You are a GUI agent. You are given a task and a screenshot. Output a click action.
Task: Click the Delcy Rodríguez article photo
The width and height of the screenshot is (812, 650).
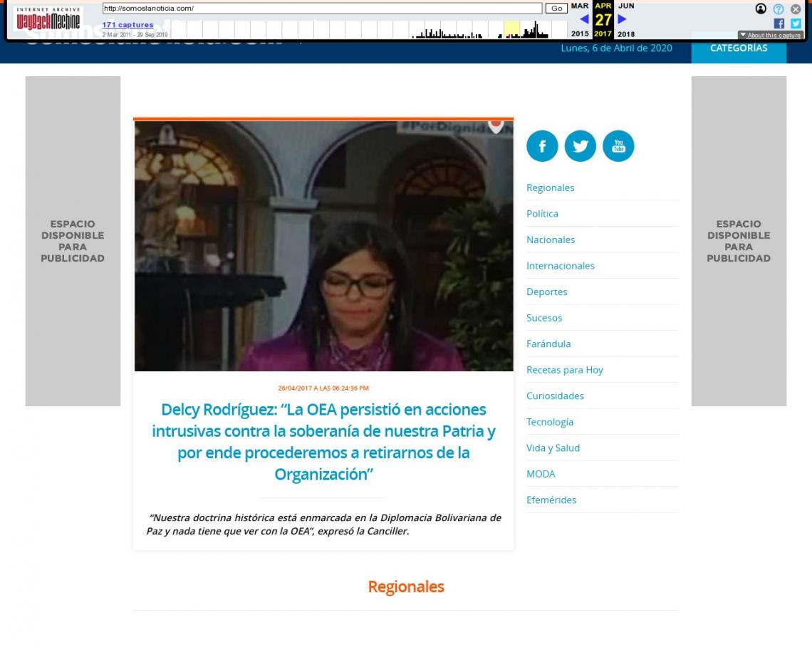pyautogui.click(x=323, y=246)
